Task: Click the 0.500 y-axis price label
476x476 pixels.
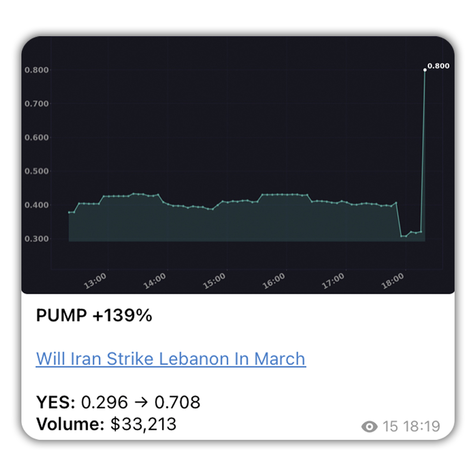Action: coord(36,171)
